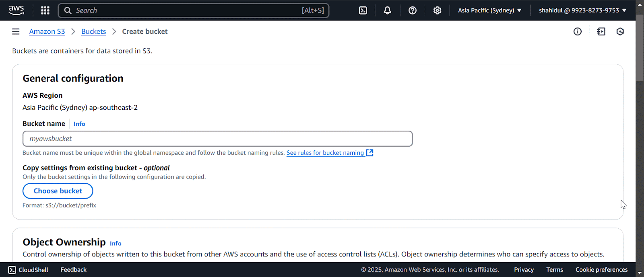Click external link icon after bucket naming
Viewport: 644px width, 277px height.
point(370,153)
